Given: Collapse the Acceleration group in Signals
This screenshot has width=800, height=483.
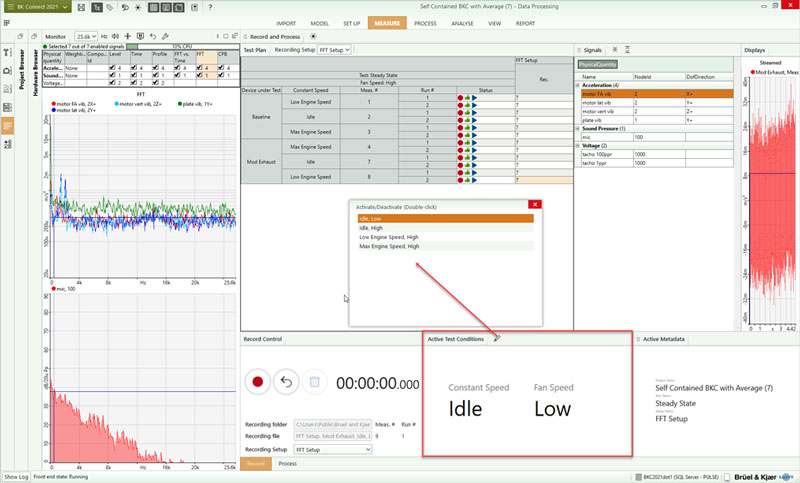Looking at the screenshot, I should (578, 85).
